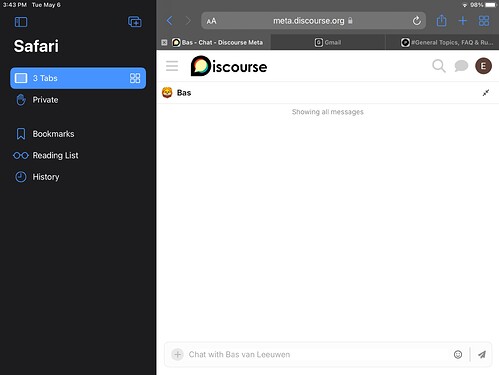Viewport: 499px width, 375px height.
Task: Focus the Chat with Bas van Leeuwen field
Action: pos(317,354)
